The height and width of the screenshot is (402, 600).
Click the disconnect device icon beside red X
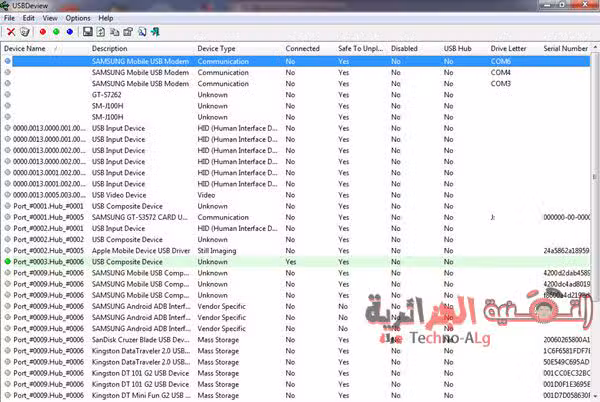pos(24,32)
